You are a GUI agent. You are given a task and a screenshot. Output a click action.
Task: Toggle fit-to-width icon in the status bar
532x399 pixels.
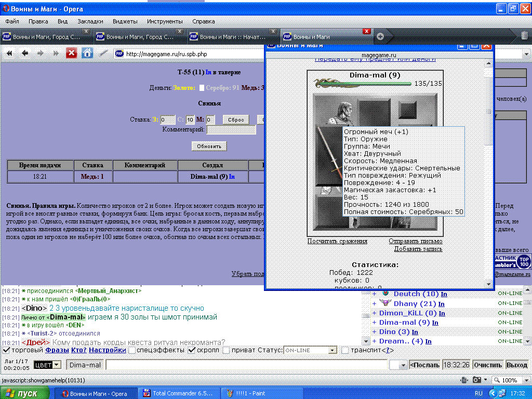(463, 380)
